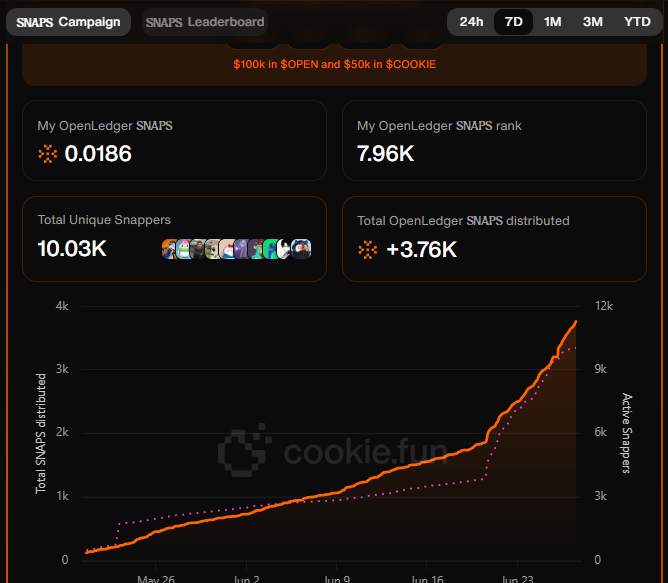Select the 24h time range
The height and width of the screenshot is (583, 668).
coord(471,22)
